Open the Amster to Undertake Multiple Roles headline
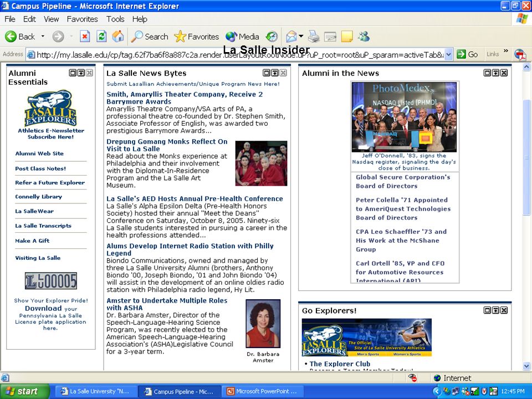Screen dimensions: 532x399 (x=167, y=304)
